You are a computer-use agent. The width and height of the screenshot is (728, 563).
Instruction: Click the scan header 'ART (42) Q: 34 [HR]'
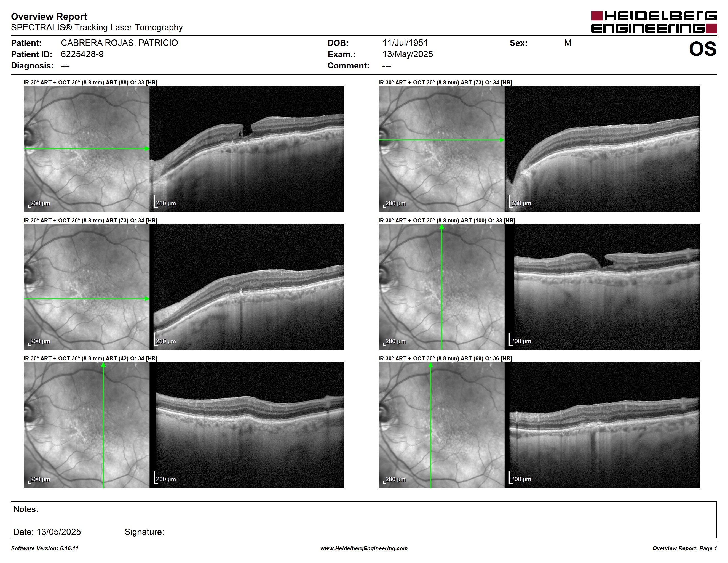click(131, 358)
